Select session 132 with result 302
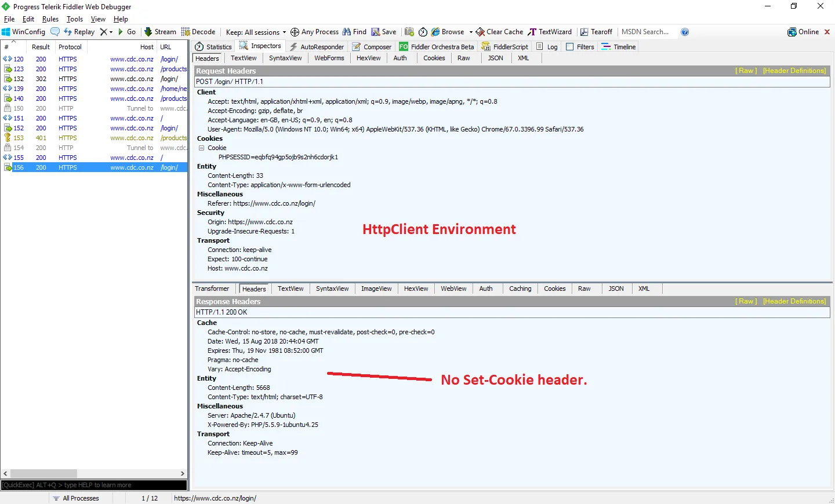Screen dimensions: 835x504 coord(95,79)
